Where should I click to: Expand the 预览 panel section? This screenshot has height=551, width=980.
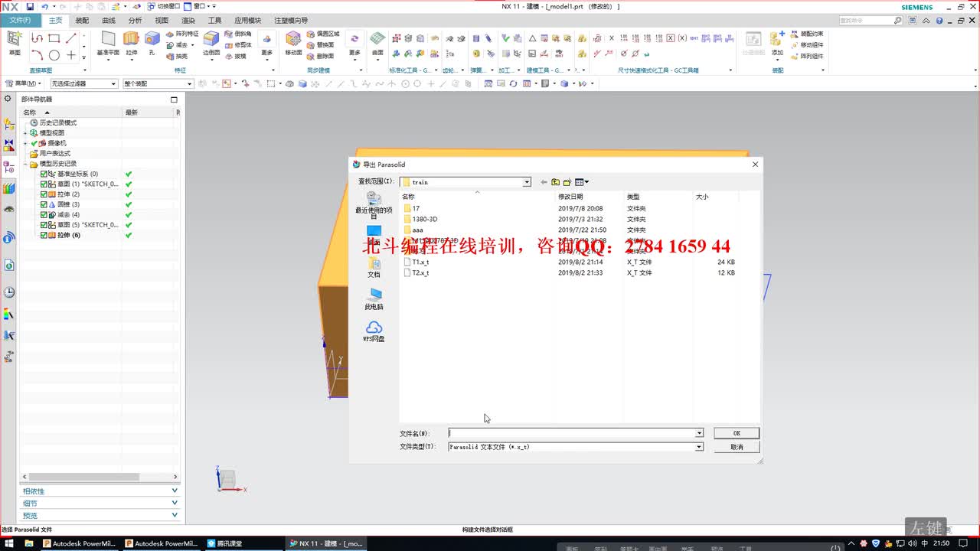click(x=100, y=516)
